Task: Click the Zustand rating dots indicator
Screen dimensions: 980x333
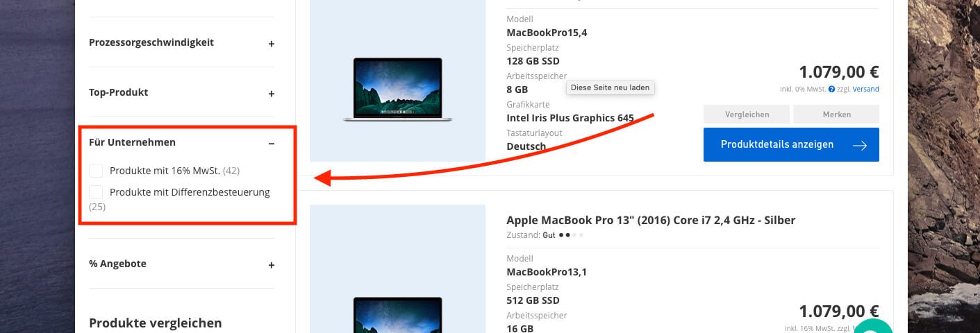Action: point(572,235)
